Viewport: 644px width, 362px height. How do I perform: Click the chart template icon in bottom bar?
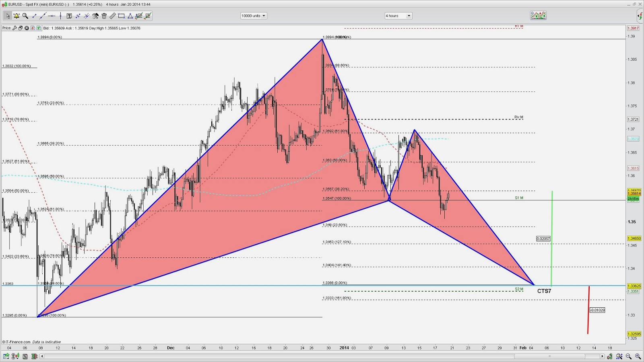click(x=25, y=356)
